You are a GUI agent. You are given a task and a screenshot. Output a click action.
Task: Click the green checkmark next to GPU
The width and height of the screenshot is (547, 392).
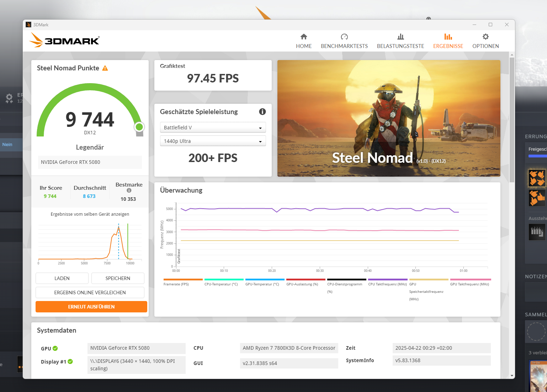click(x=55, y=348)
